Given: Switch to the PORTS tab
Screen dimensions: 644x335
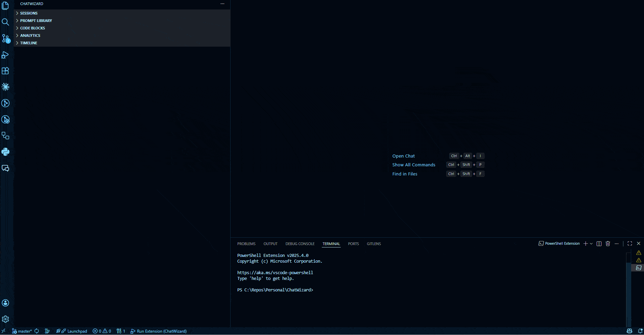Looking at the screenshot, I should 354,244.
